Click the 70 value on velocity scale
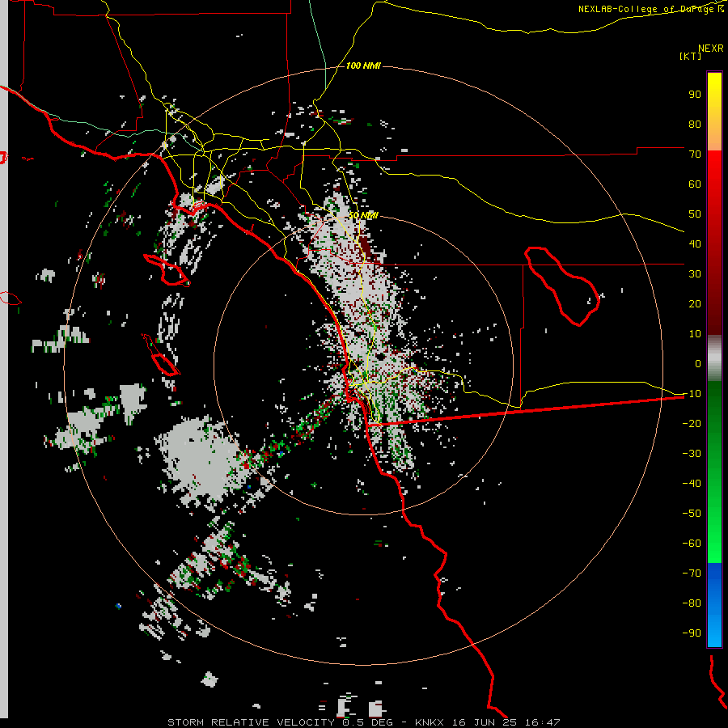Screen dimensions: 728x728 (x=695, y=154)
